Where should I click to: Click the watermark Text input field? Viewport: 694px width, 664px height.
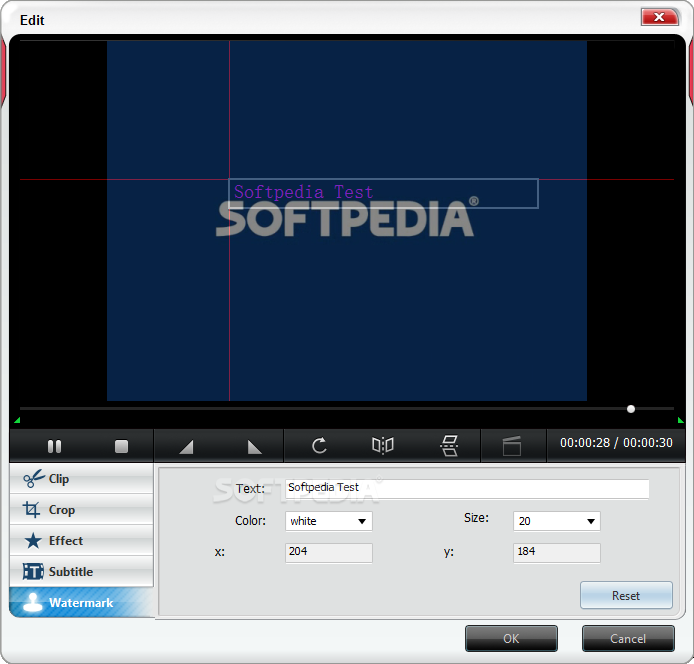click(467, 489)
